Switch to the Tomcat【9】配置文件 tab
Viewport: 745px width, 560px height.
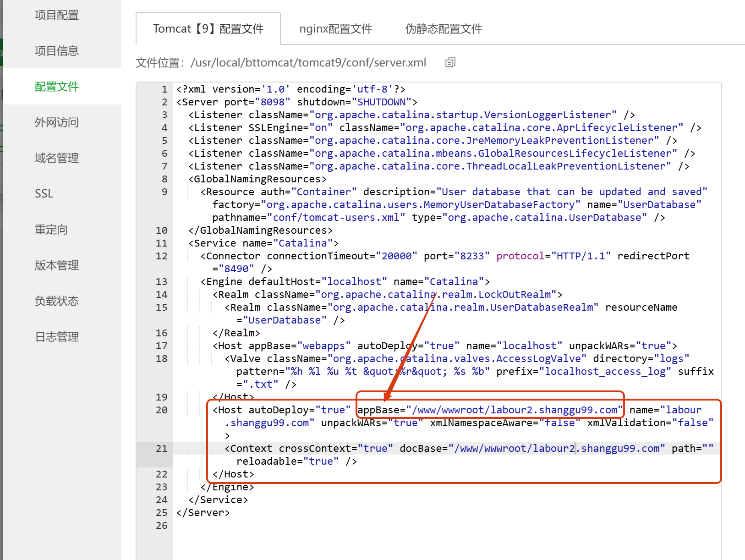click(x=208, y=28)
